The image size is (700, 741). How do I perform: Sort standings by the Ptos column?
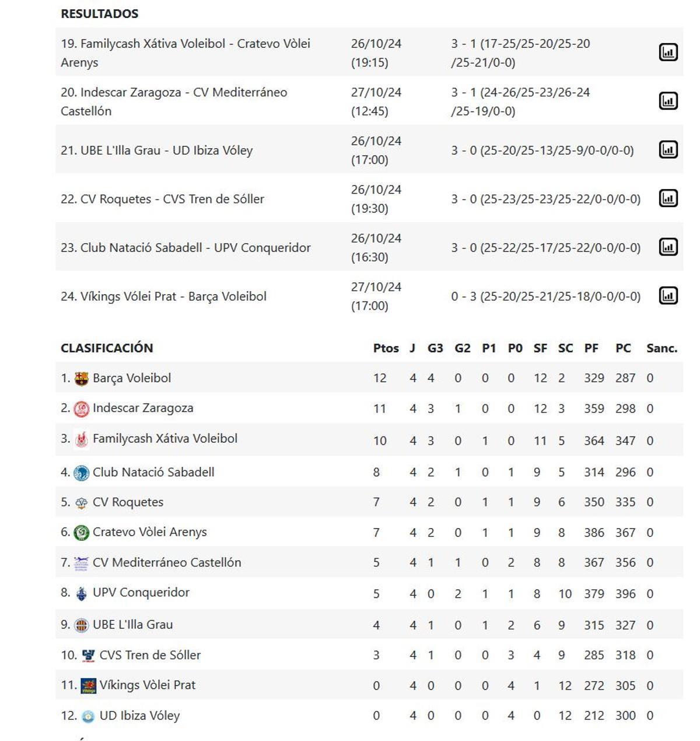pos(387,347)
